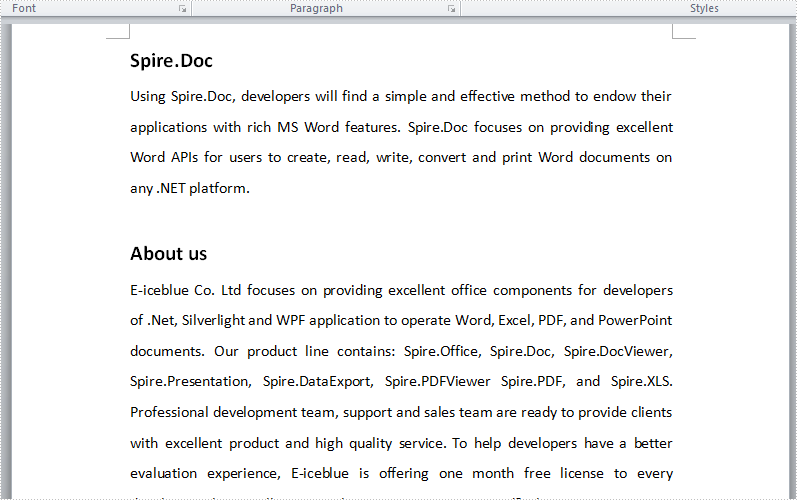Click the Paragraph group label
This screenshot has width=797, height=500.
[316, 9]
